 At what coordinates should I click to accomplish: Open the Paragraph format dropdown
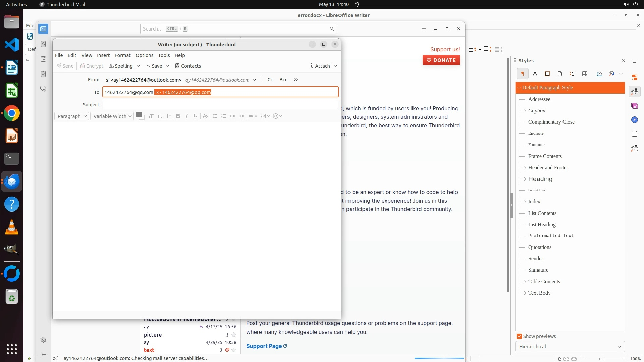pos(71,116)
